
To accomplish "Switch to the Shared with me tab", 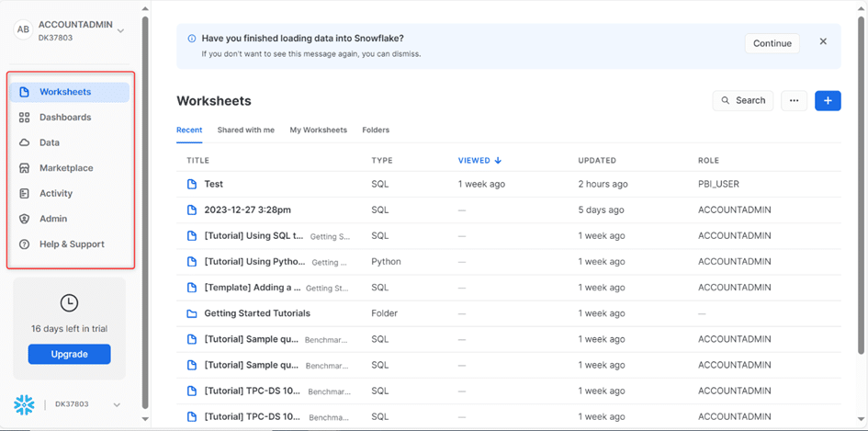I will (246, 130).
